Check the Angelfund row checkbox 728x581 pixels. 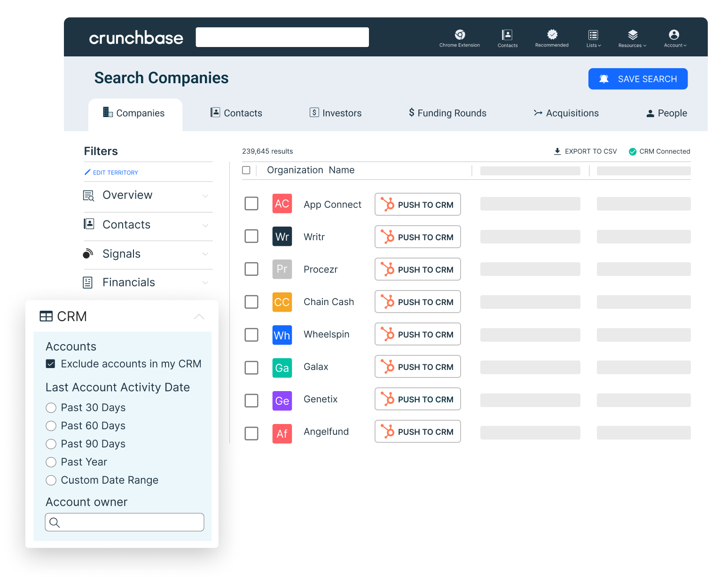click(x=251, y=433)
